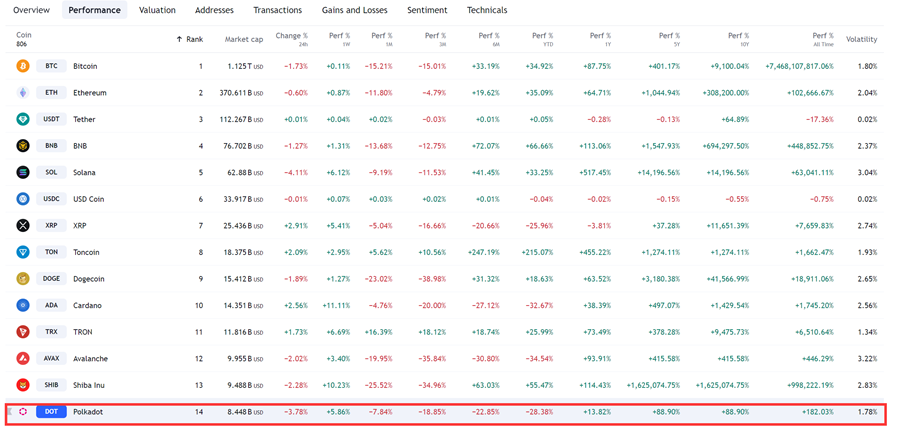Open the Toncoin name link
Viewport: 900px width, 429px height.
click(x=89, y=252)
